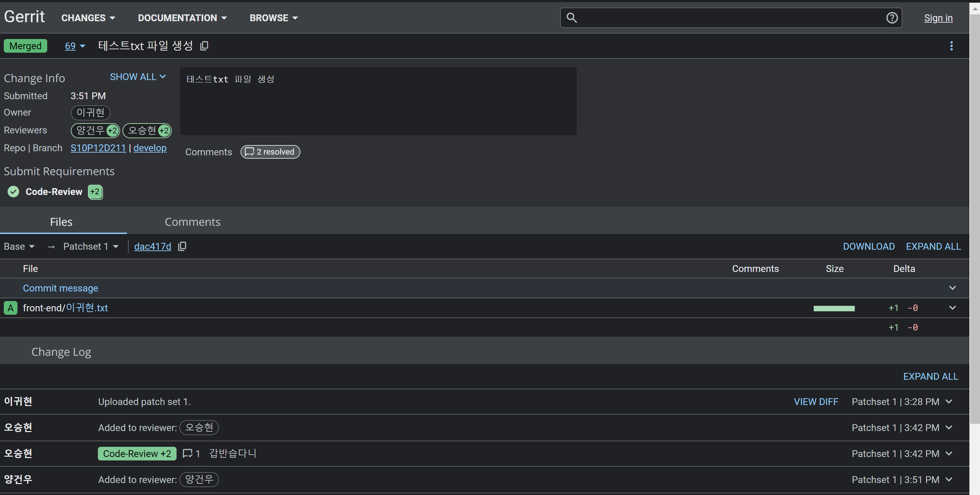Switch to the Comments tab
980x495 pixels.
[192, 222]
